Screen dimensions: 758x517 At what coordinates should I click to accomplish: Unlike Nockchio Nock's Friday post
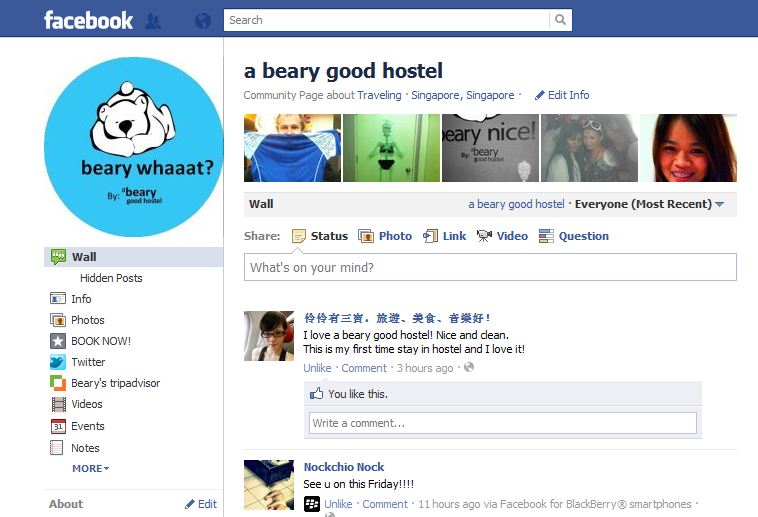coord(338,504)
